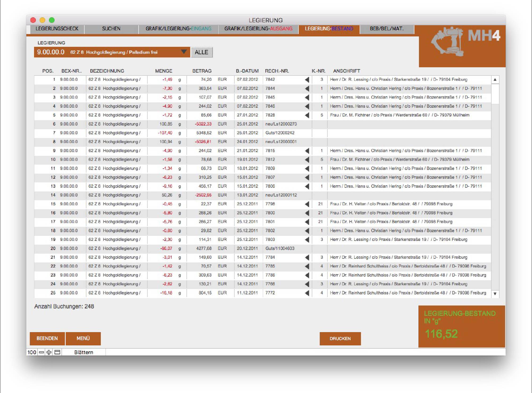The width and height of the screenshot is (532, 393).
Task: Toggle the status toolbar icon at bottom
Action: pyautogui.click(x=57, y=352)
